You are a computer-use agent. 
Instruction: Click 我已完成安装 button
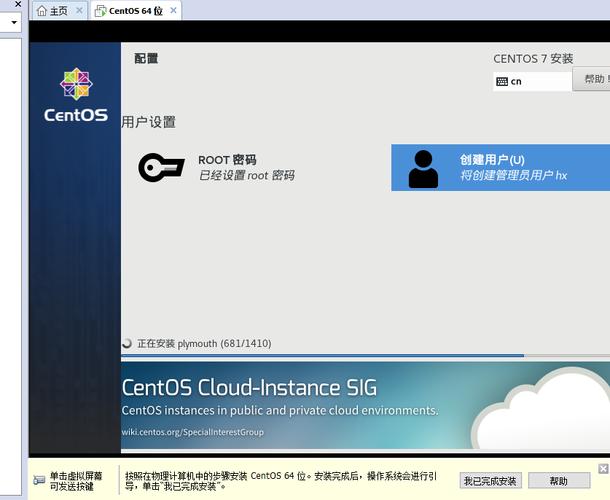pyautogui.click(x=490, y=481)
